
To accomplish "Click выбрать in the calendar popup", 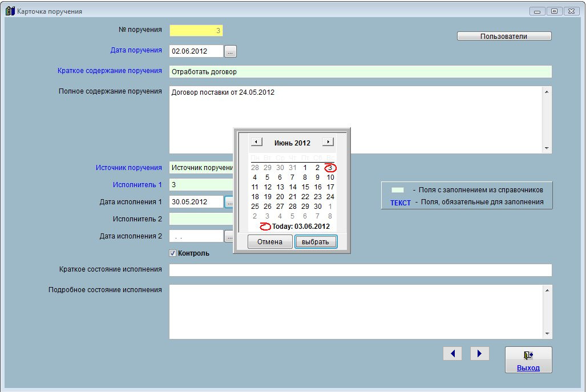I will pyautogui.click(x=316, y=242).
